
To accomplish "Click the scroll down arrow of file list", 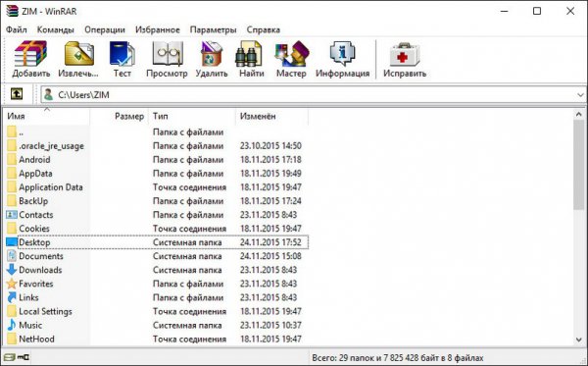I will coord(579,340).
